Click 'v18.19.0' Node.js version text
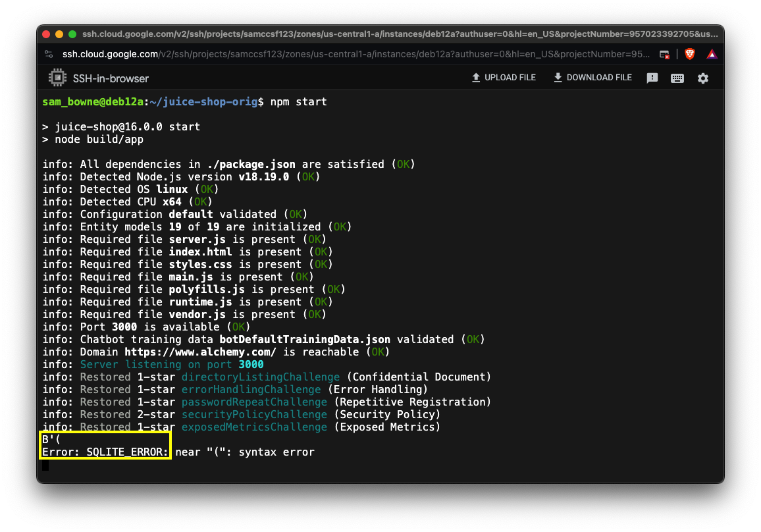Image resolution: width=761 pixels, height=532 pixels. 263,176
